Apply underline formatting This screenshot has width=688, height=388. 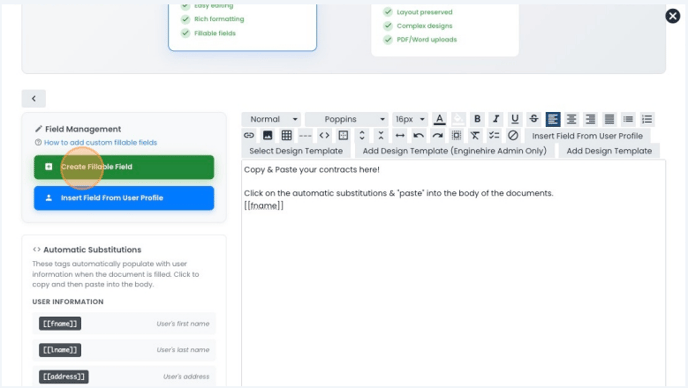coord(515,119)
